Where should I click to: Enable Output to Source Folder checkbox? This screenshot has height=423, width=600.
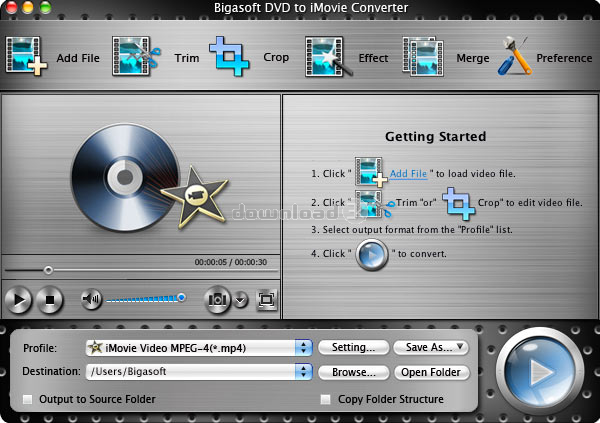(28, 399)
